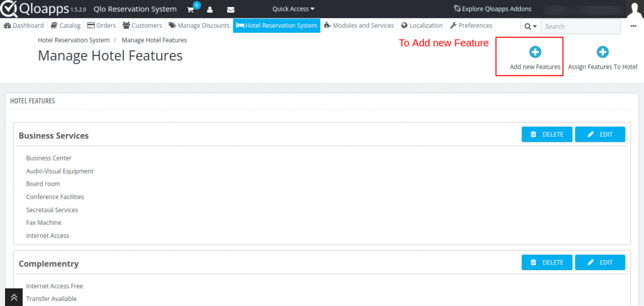
Task: Open the Preferences menu
Action: pyautogui.click(x=471, y=25)
